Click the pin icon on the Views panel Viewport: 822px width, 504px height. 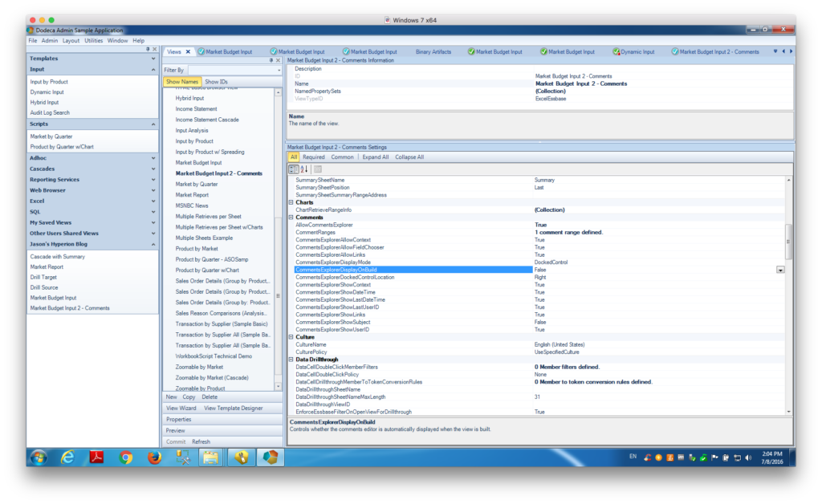(x=271, y=60)
